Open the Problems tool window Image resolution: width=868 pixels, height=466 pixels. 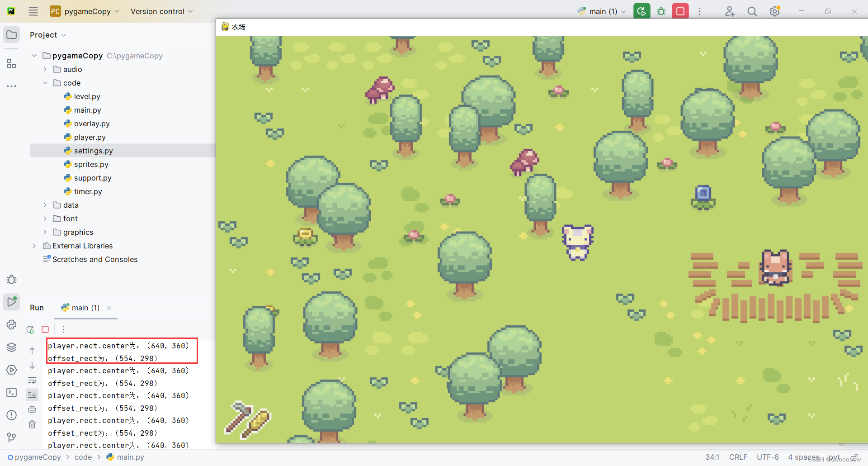point(11,415)
